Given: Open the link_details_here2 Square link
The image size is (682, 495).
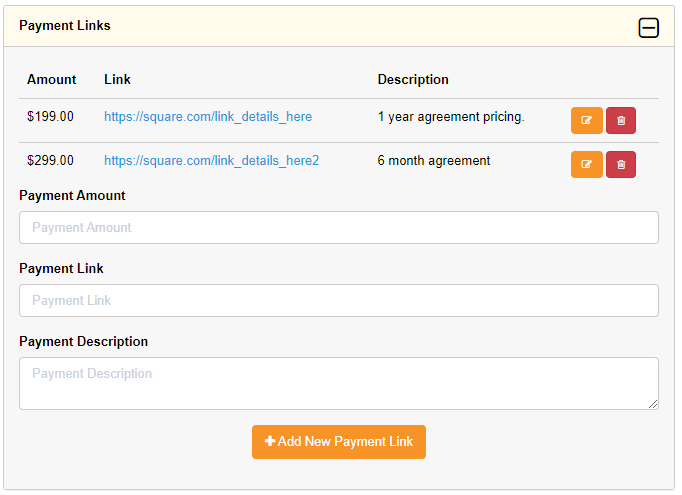Looking at the screenshot, I should point(211,161).
